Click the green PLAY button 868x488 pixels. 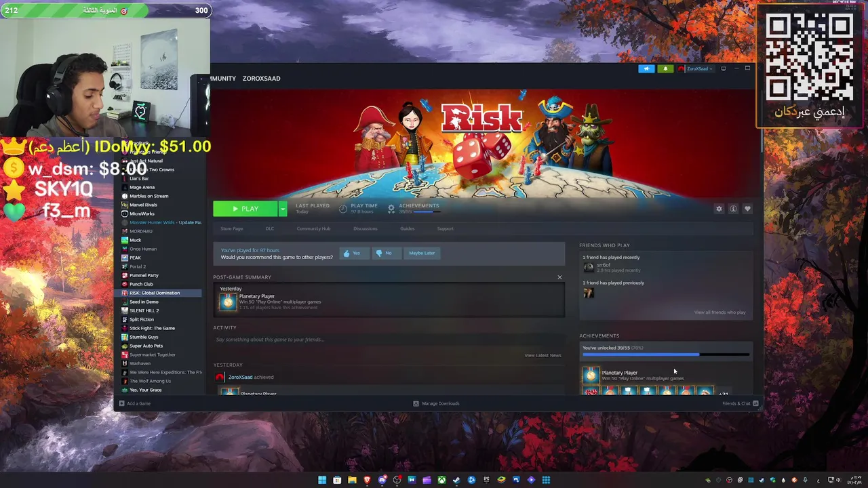245,209
